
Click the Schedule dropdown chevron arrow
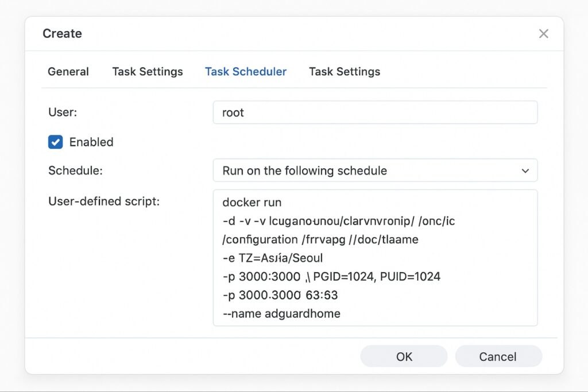tap(525, 170)
